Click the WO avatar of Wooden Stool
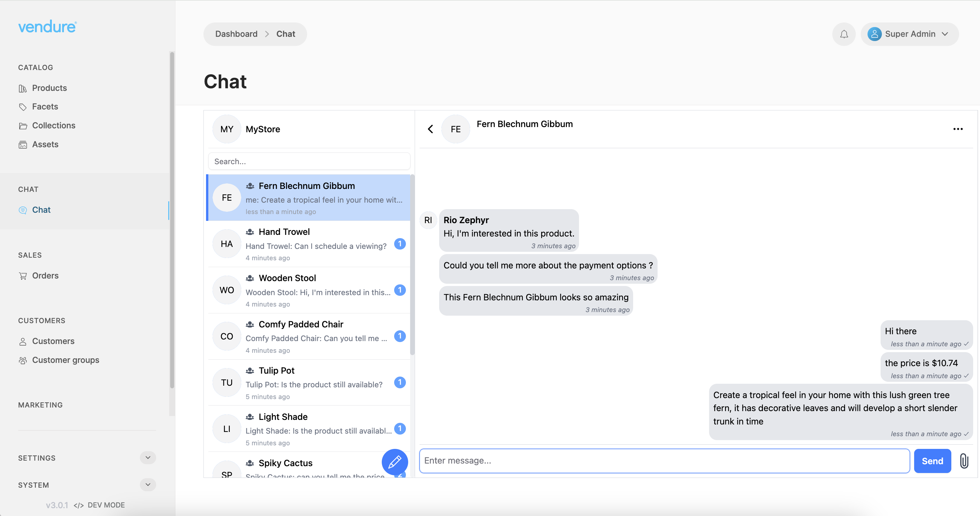 pyautogui.click(x=227, y=290)
